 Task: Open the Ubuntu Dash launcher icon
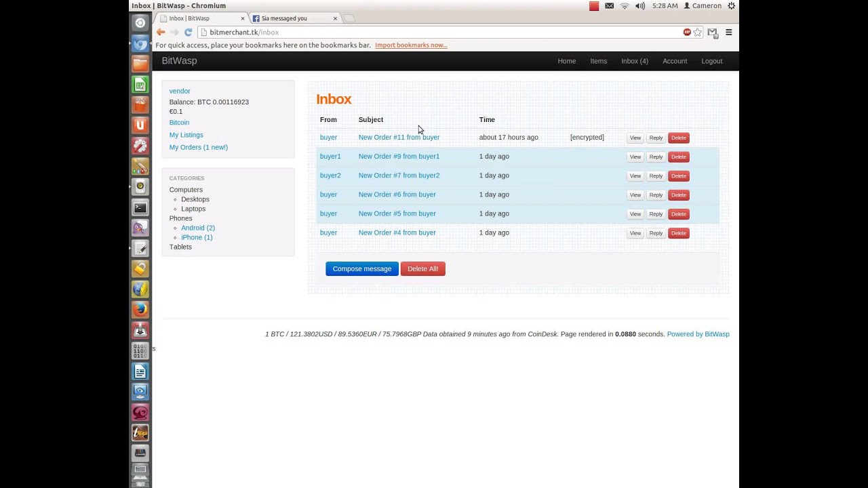[140, 23]
